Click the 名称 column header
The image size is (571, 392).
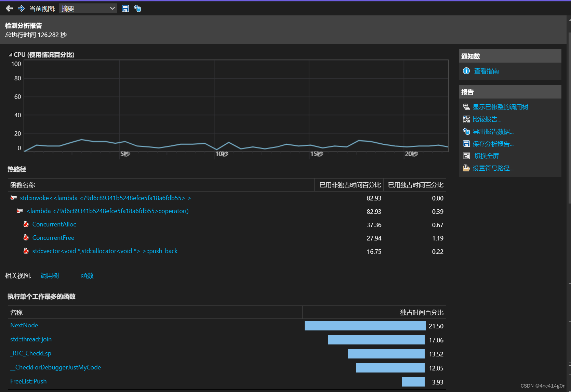coord(155,312)
